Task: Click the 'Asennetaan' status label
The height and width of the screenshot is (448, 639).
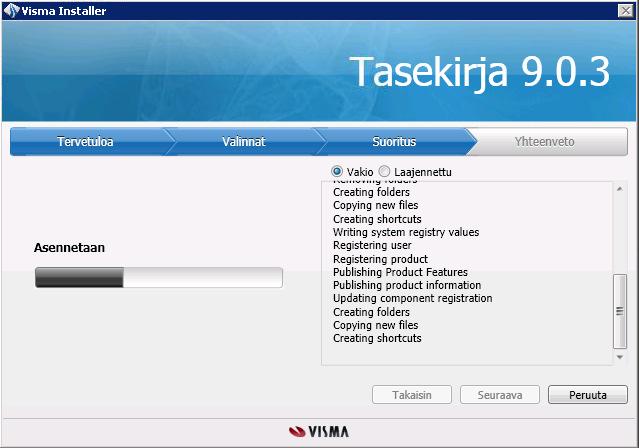Action: click(x=69, y=247)
